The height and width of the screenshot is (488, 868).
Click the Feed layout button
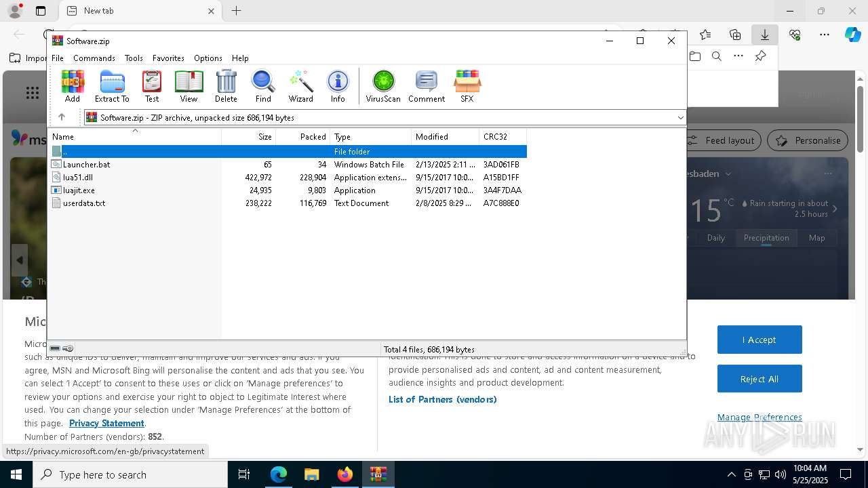coord(723,140)
